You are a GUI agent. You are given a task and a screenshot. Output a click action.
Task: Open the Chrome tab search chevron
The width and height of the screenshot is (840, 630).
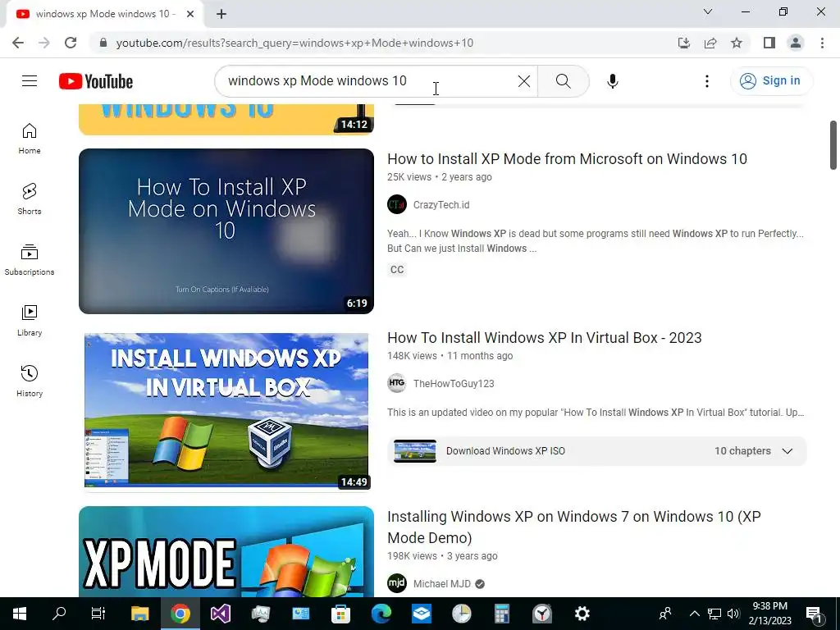coord(708,11)
